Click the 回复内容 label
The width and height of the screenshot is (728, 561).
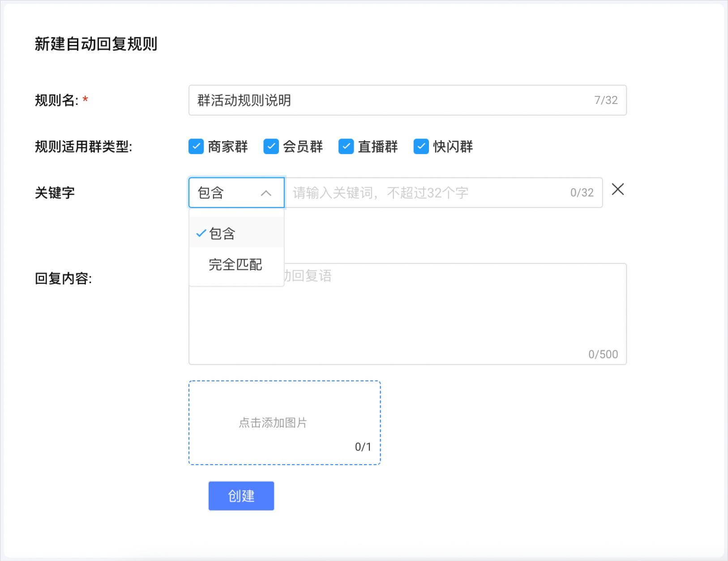(64, 278)
